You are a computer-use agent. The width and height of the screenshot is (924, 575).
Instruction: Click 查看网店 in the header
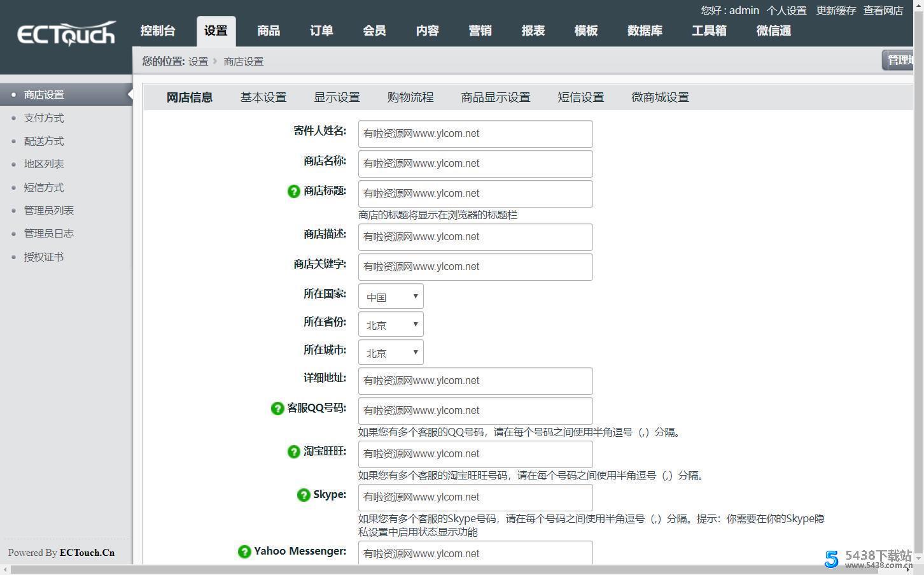883,11
